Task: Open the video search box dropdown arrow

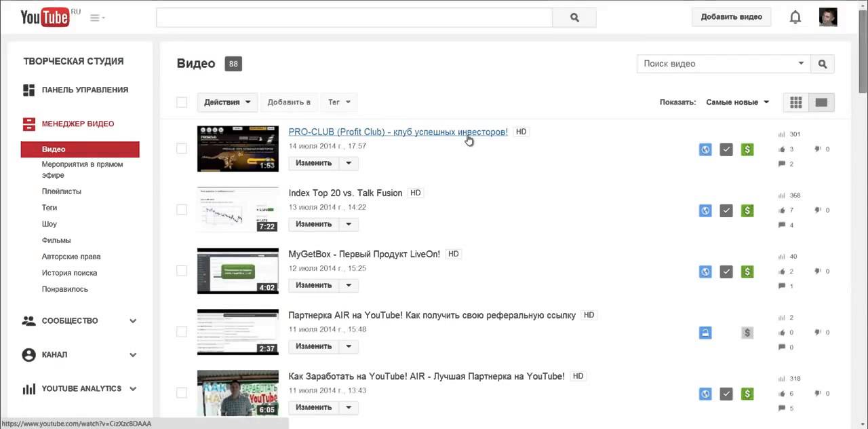Action: (801, 64)
